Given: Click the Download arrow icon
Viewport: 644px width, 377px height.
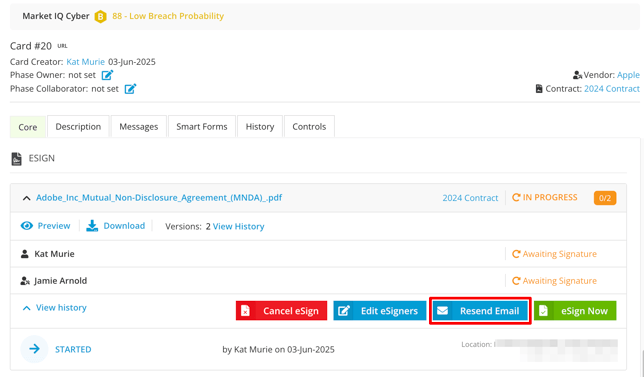Looking at the screenshot, I should click(x=92, y=226).
